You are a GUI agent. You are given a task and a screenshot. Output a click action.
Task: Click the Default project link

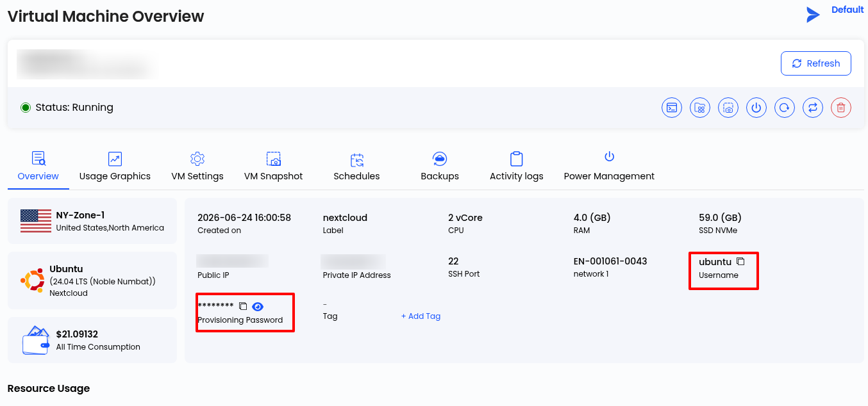(x=847, y=10)
